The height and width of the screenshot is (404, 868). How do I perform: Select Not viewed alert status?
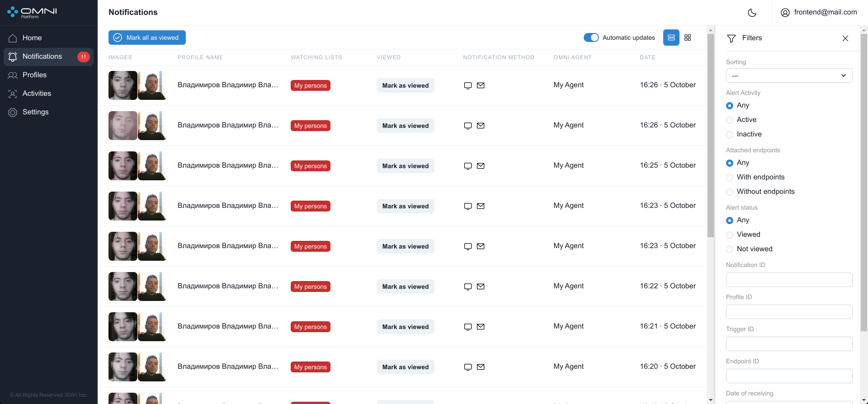point(730,249)
